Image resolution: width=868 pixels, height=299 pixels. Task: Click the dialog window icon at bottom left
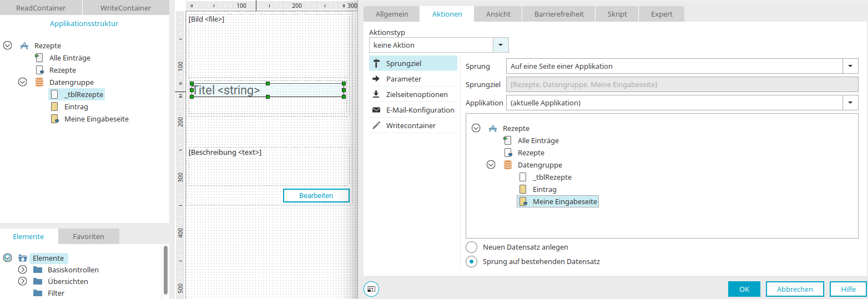click(371, 288)
